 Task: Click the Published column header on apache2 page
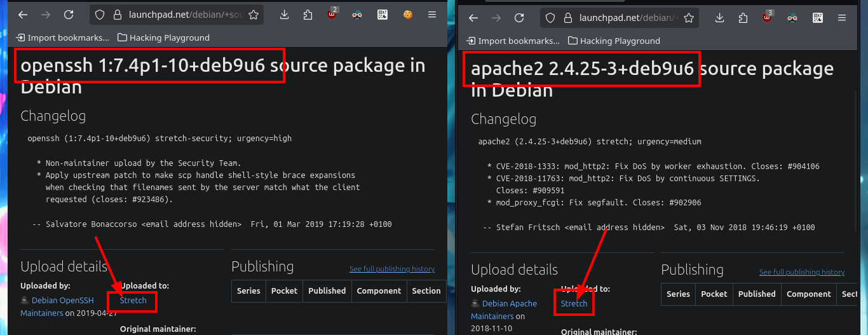coord(757,294)
